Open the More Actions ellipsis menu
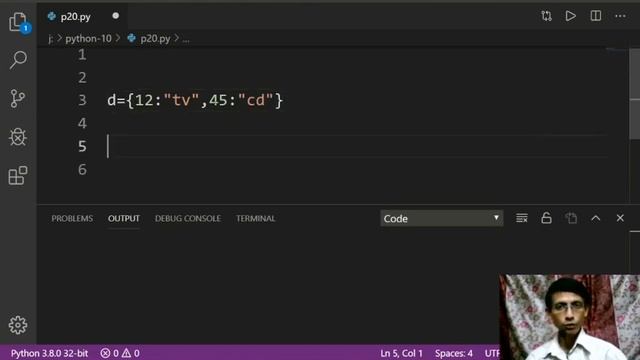This screenshot has height=360, width=640. click(x=620, y=16)
